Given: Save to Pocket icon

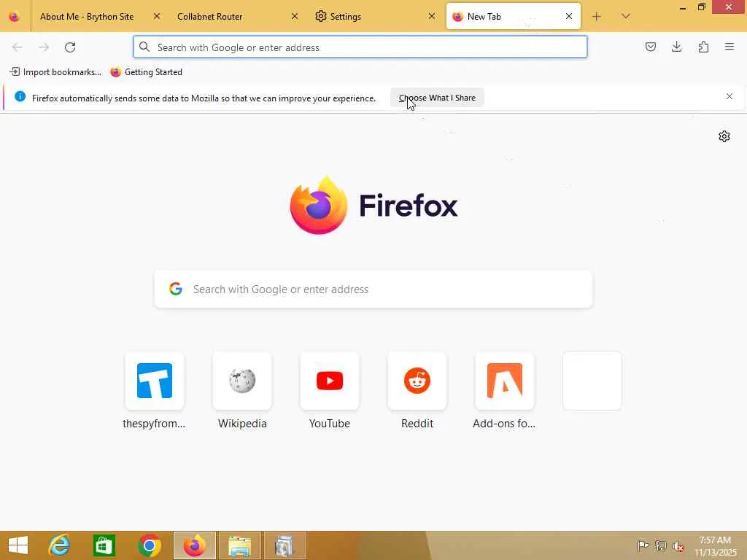Looking at the screenshot, I should (650, 47).
